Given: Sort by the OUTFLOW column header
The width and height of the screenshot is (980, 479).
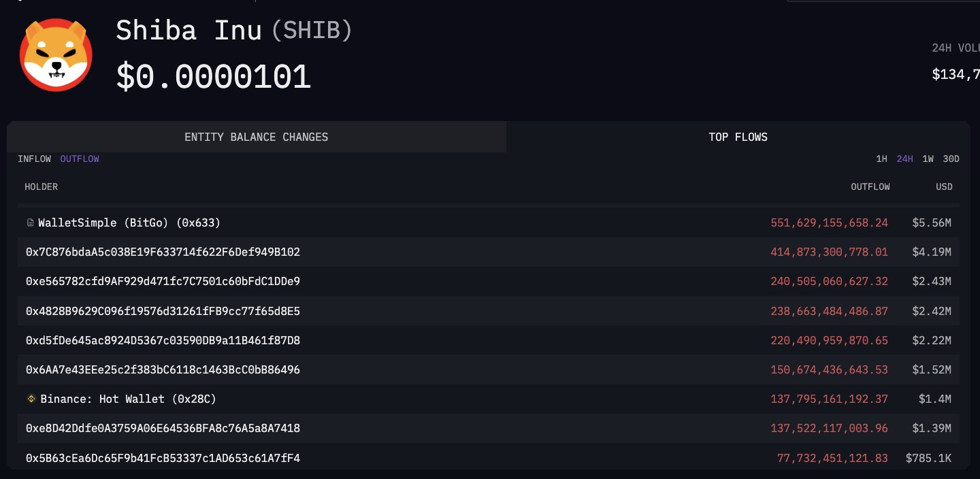Looking at the screenshot, I should 870,186.
